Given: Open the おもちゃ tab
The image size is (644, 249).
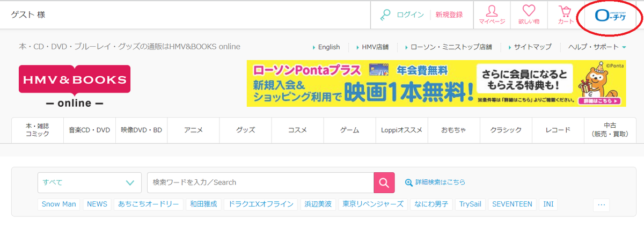Looking at the screenshot, I should tap(453, 130).
